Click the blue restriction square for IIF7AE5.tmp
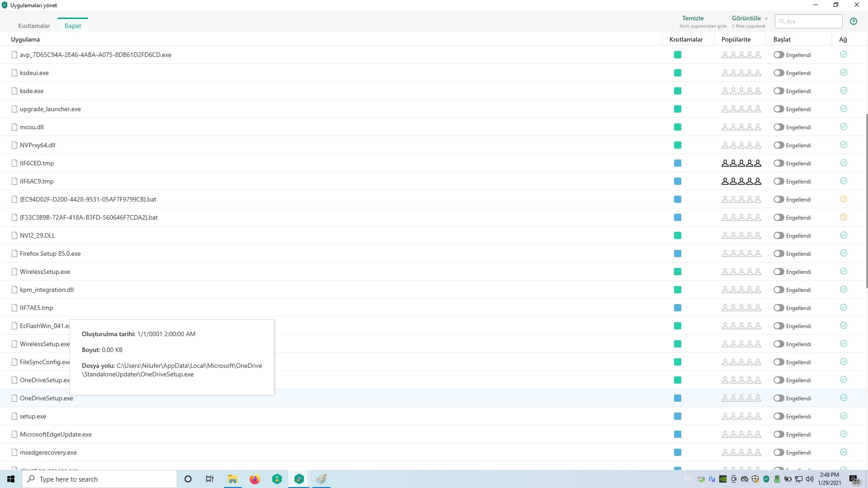The width and height of the screenshot is (868, 488). [x=677, y=308]
